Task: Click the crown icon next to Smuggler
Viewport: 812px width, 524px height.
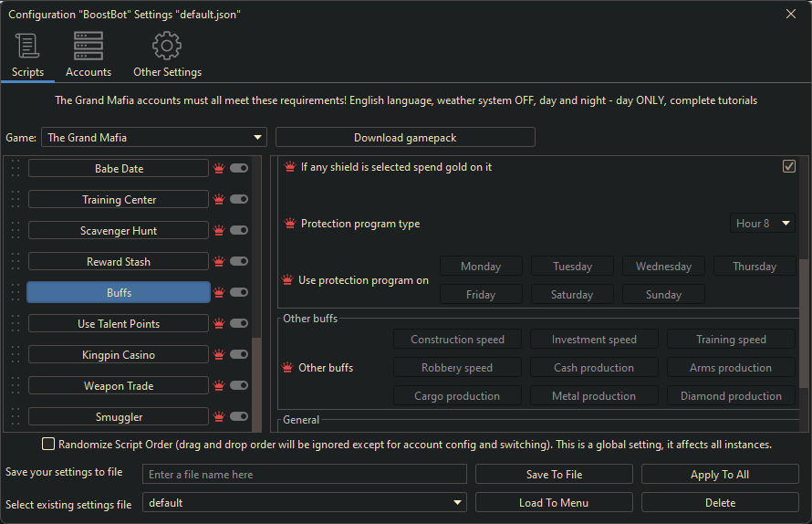Action: pyautogui.click(x=219, y=417)
